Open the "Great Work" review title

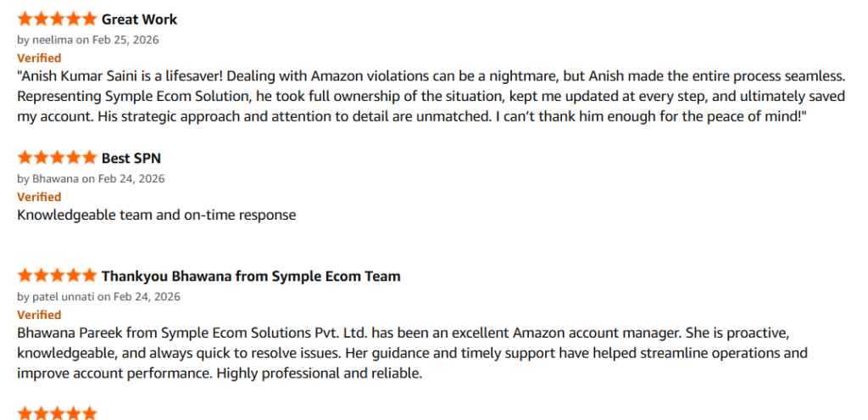point(140,19)
